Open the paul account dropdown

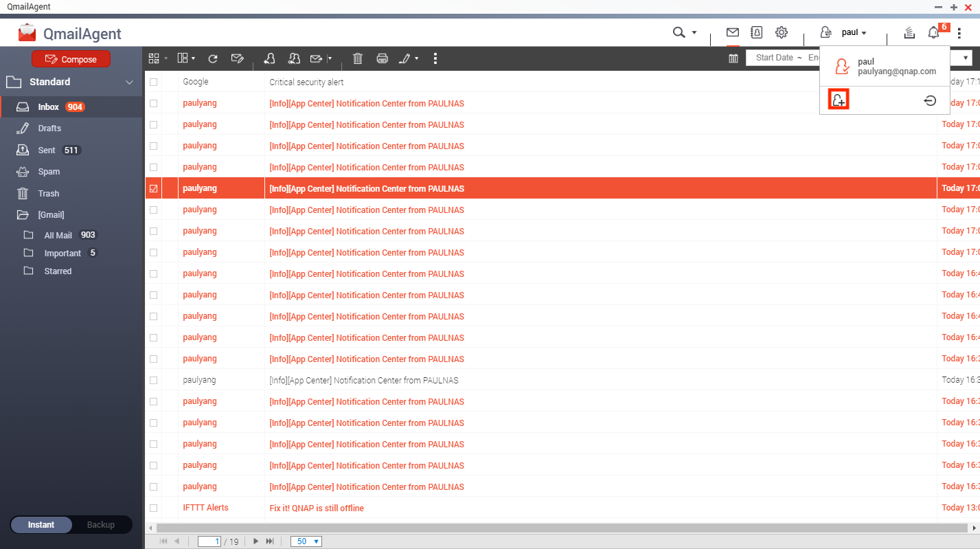pos(854,32)
